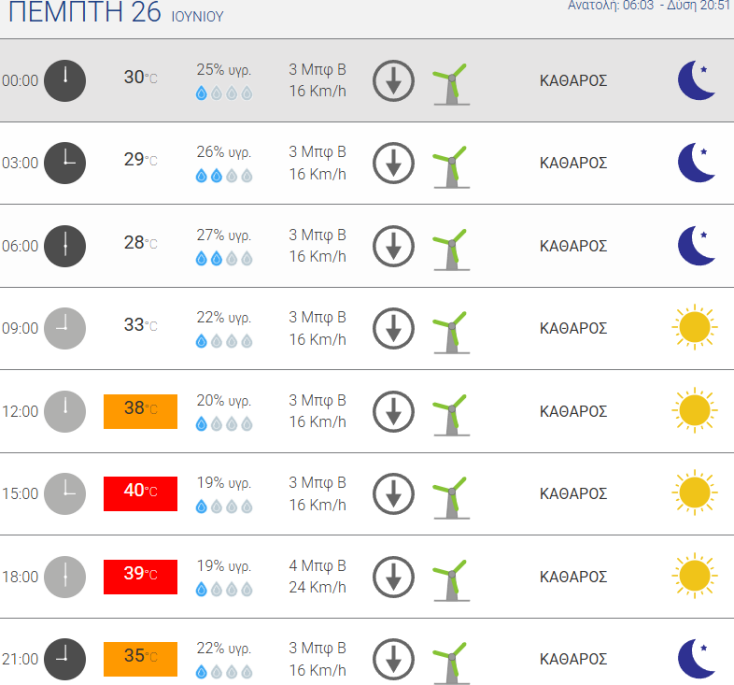
Task: Click the sun icon in the 18:00 row
Action: pos(694,576)
